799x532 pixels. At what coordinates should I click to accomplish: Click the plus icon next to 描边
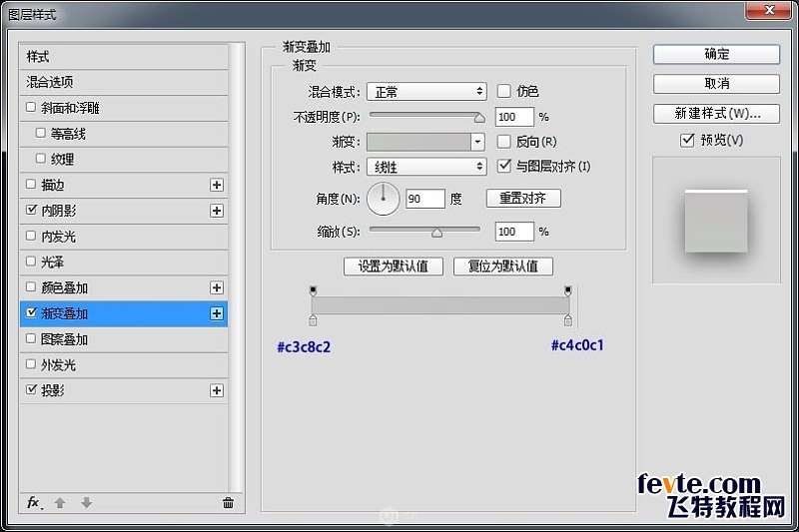pyautogui.click(x=217, y=185)
